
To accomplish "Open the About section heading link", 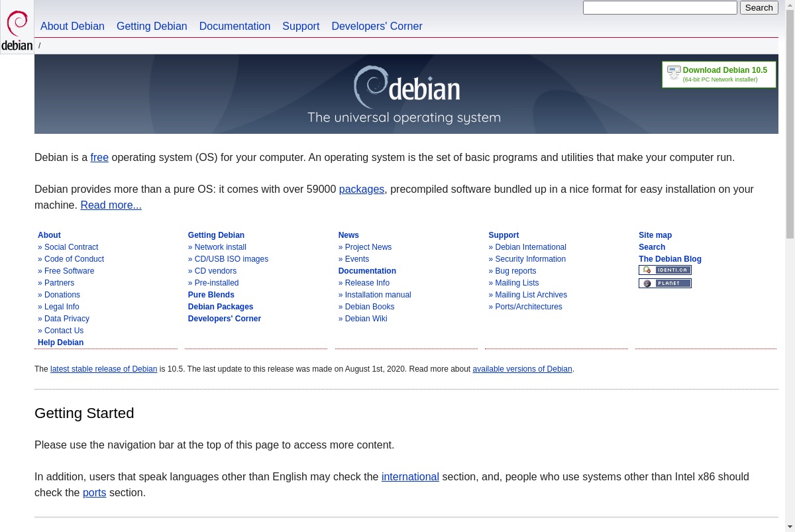I will 49,235.
